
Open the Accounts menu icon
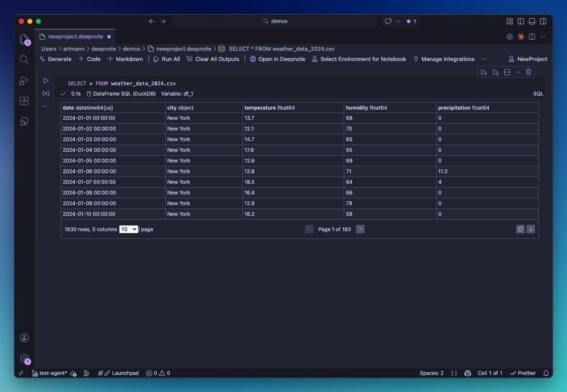coord(24,338)
